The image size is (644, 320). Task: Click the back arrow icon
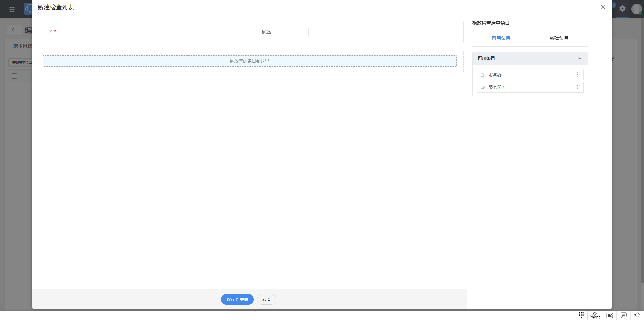click(x=14, y=30)
